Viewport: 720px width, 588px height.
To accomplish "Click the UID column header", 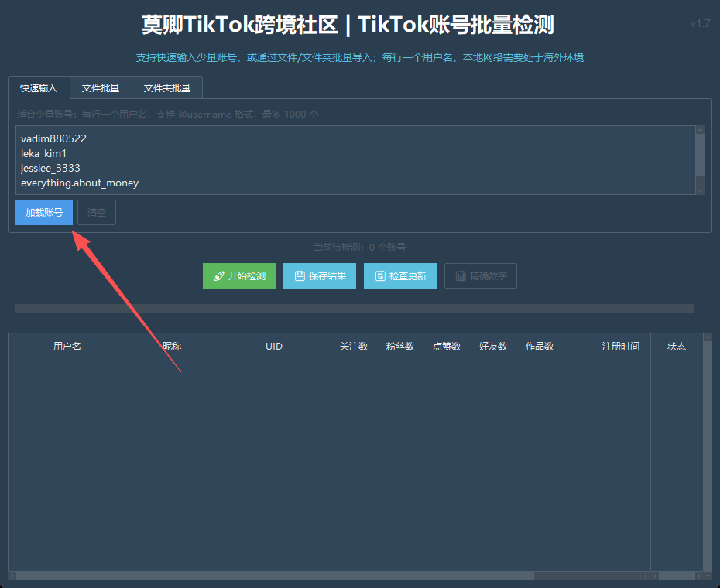I will pos(273,346).
